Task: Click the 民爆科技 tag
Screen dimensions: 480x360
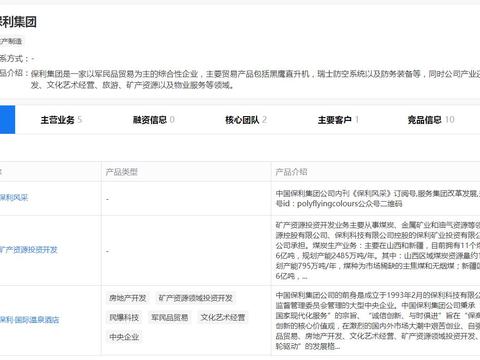Action: [124, 317]
